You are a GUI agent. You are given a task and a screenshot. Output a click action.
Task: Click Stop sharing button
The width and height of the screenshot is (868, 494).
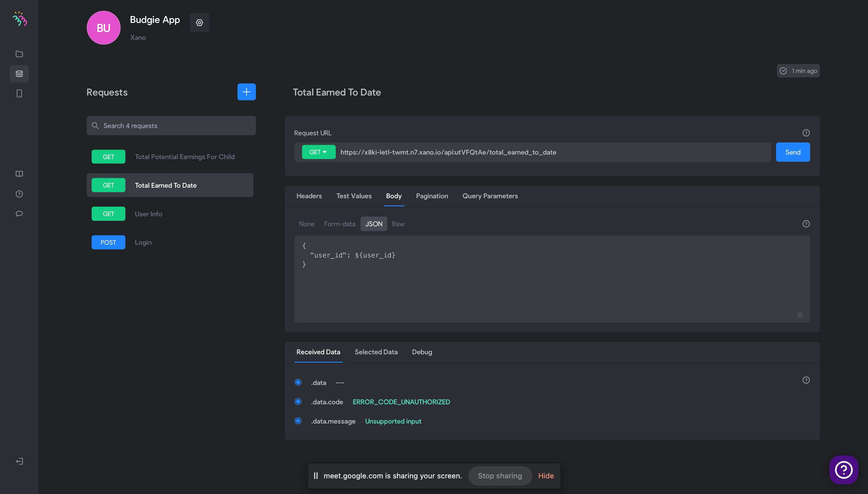point(500,476)
